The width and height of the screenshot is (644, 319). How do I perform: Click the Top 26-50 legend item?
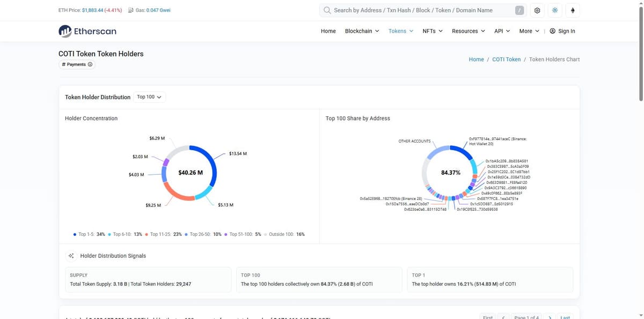coord(203,234)
